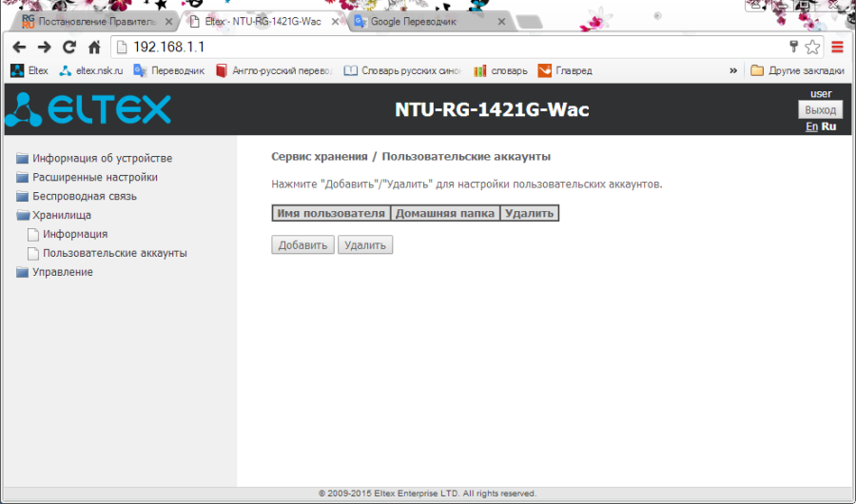Go forward with the browser forward arrow
This screenshot has width=856, height=504.
pos(44,48)
